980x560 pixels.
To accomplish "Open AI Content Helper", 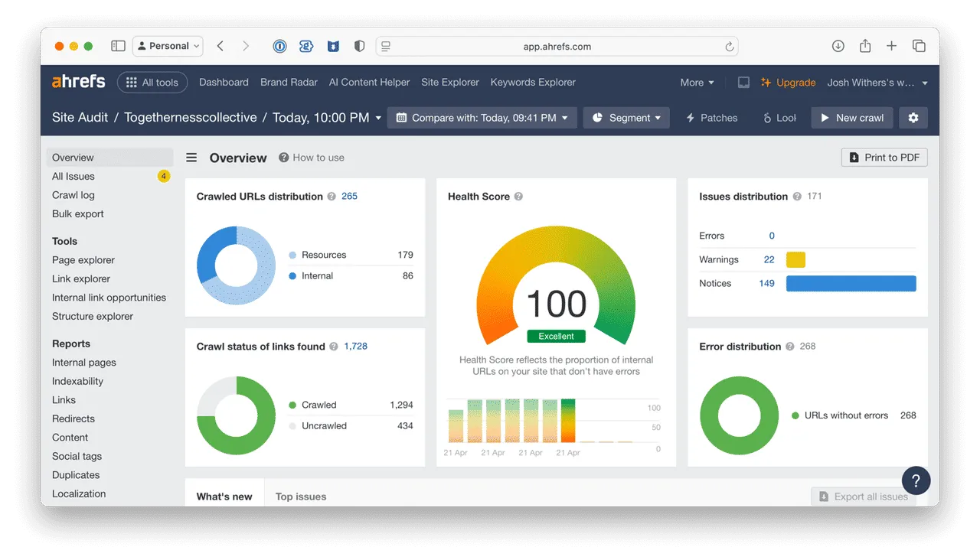I will (x=369, y=82).
